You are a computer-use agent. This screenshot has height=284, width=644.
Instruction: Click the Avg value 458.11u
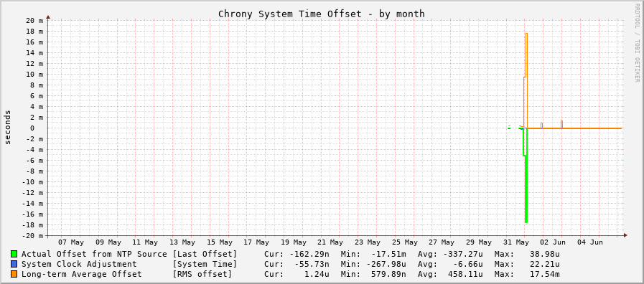pos(467,274)
